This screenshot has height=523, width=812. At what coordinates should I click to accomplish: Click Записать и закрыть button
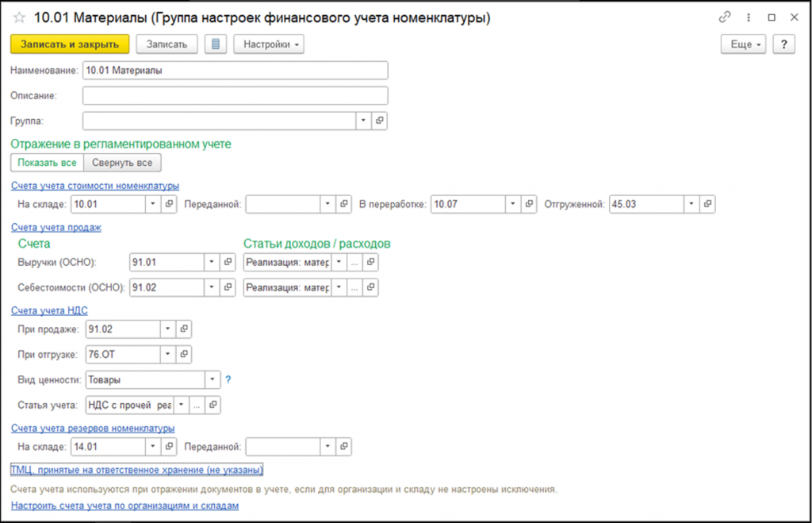[x=70, y=44]
